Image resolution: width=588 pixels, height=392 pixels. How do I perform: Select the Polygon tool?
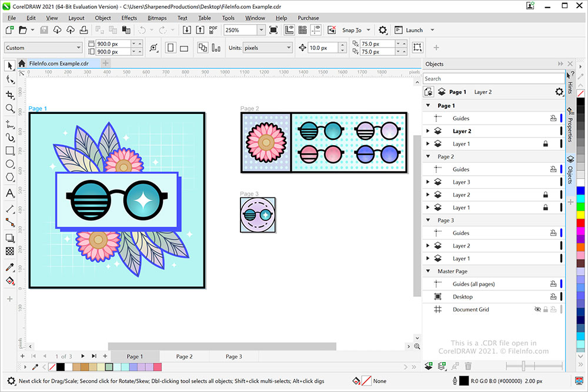click(x=9, y=178)
